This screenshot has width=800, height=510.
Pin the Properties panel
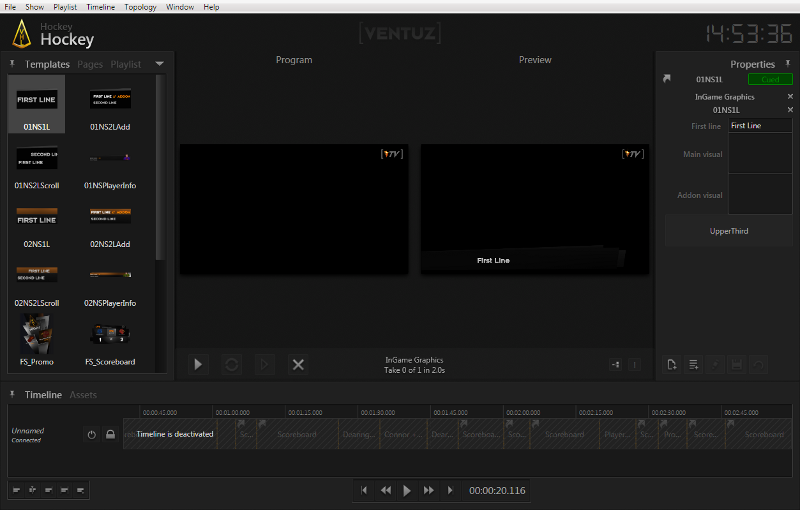coord(787,64)
